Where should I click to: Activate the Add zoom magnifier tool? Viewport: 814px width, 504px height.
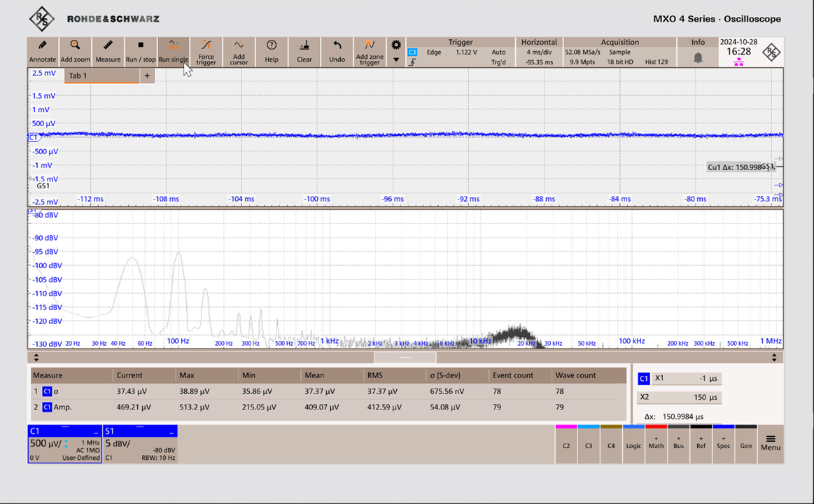[76, 52]
